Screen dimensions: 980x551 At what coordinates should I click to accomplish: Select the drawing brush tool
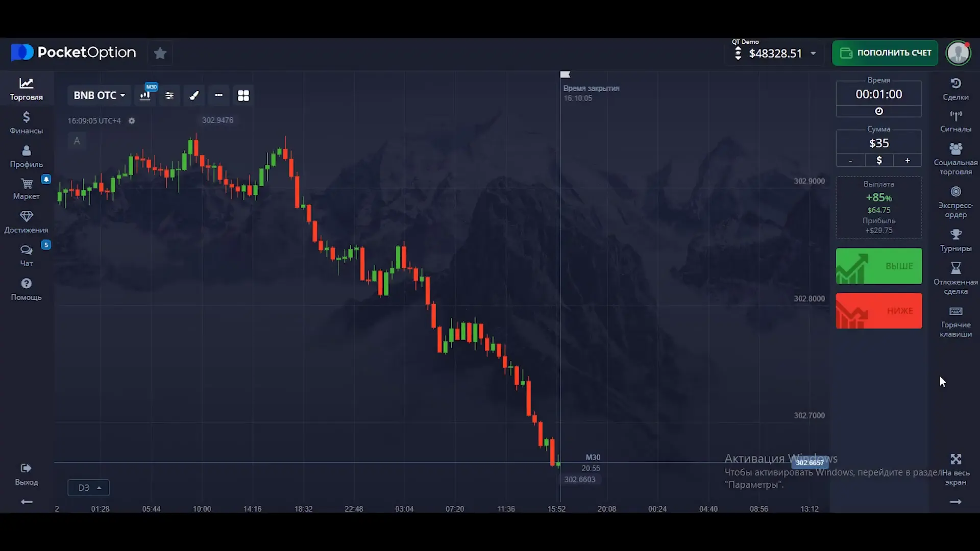[x=194, y=95]
